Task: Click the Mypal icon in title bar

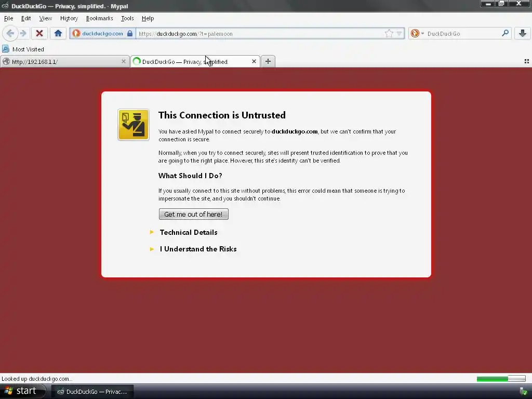Action: [x=5, y=6]
